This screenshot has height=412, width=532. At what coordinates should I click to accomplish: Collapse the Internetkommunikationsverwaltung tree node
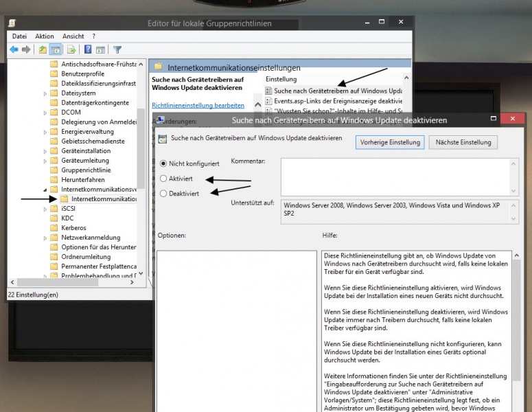pyautogui.click(x=45, y=190)
